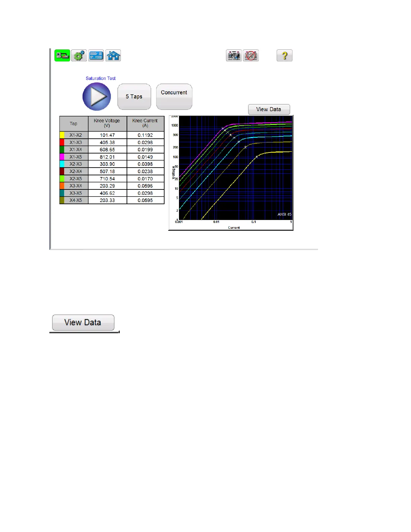
Task: Click knee voltage value 710.54
Action: pos(107,179)
